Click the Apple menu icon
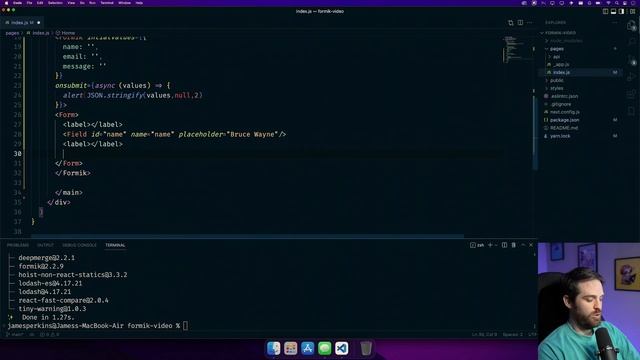The width and height of the screenshot is (640, 360). 6,3
